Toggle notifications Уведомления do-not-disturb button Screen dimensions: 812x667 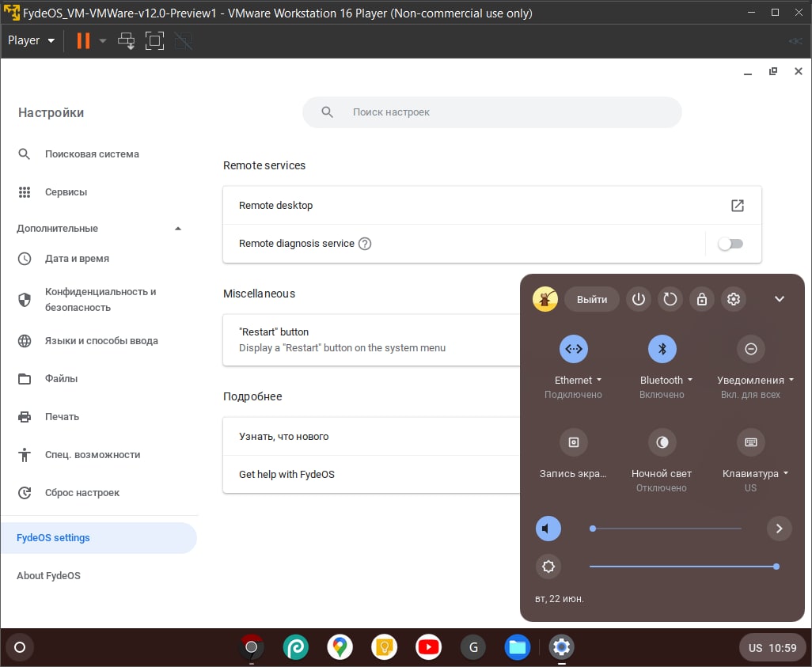tap(751, 349)
